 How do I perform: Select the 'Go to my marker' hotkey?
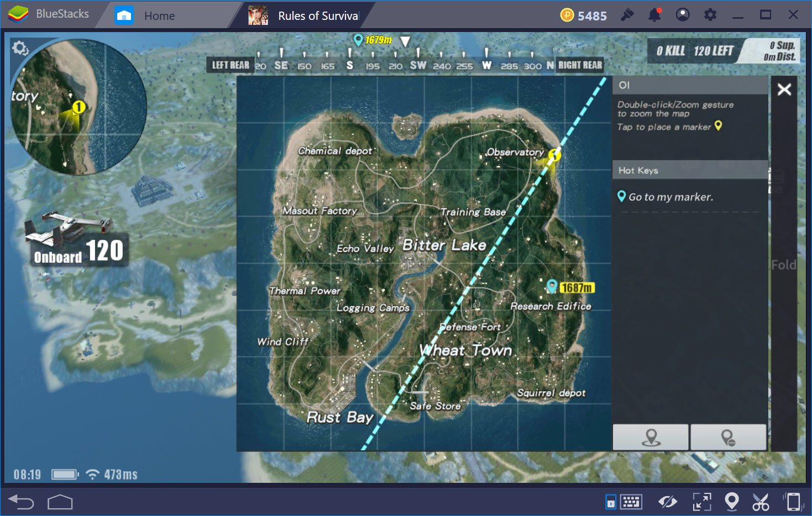coord(665,197)
